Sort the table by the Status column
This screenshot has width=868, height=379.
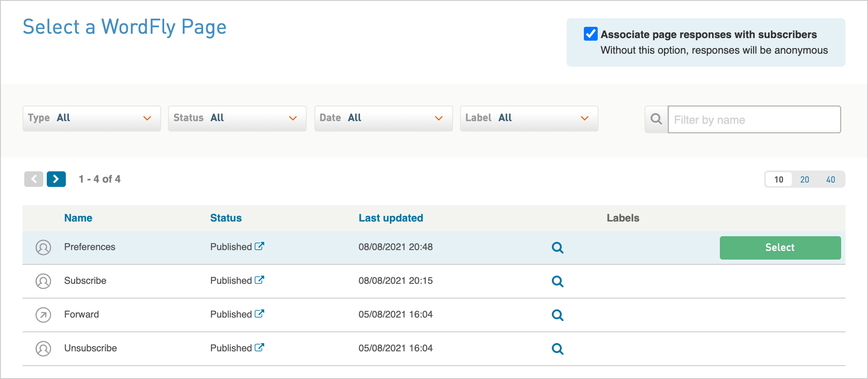(x=226, y=218)
